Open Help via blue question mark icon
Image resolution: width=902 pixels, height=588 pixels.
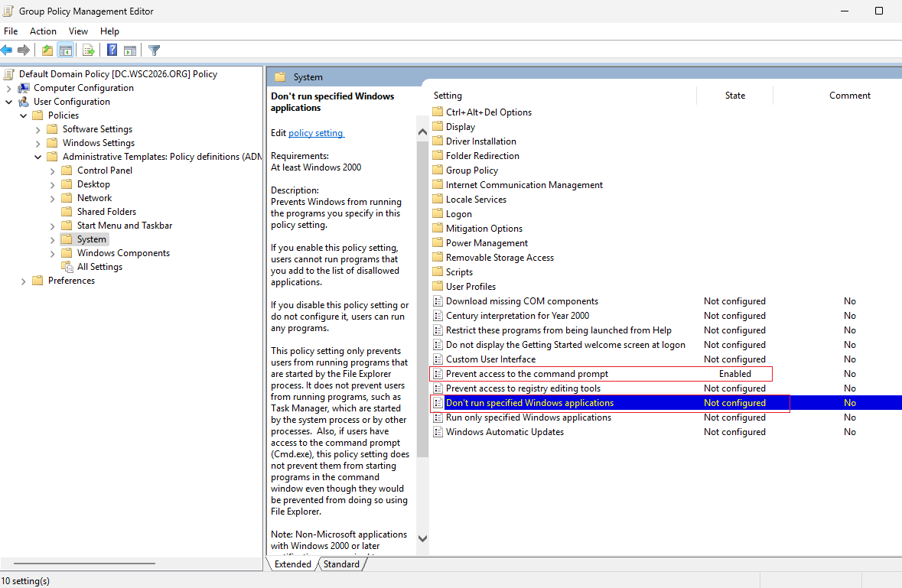click(112, 50)
